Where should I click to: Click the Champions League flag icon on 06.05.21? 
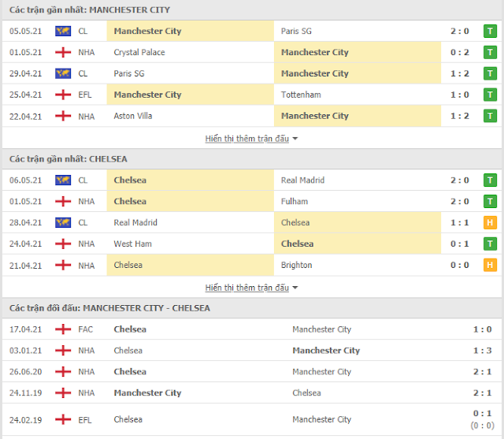click(63, 180)
